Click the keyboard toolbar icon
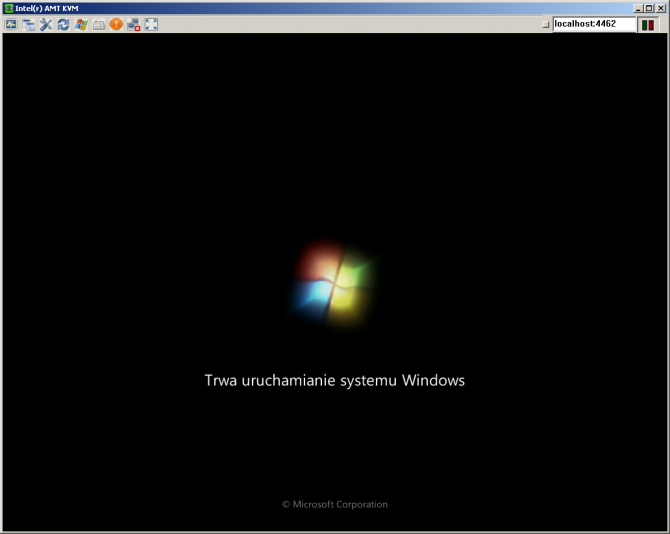The width and height of the screenshot is (670, 534). click(99, 25)
